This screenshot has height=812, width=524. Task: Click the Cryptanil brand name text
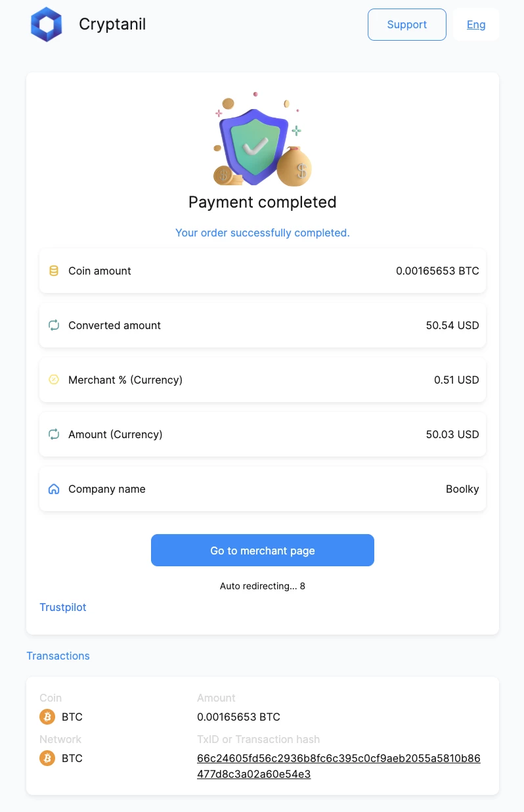click(112, 24)
